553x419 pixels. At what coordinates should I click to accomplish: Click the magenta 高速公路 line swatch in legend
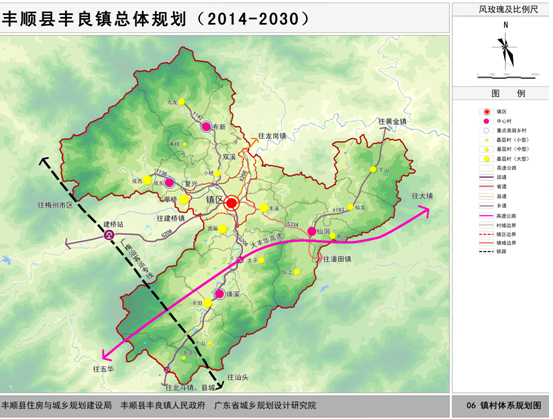486,216
